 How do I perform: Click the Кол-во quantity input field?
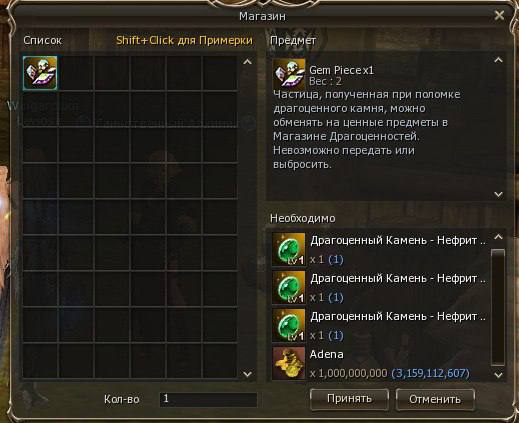coord(208,399)
